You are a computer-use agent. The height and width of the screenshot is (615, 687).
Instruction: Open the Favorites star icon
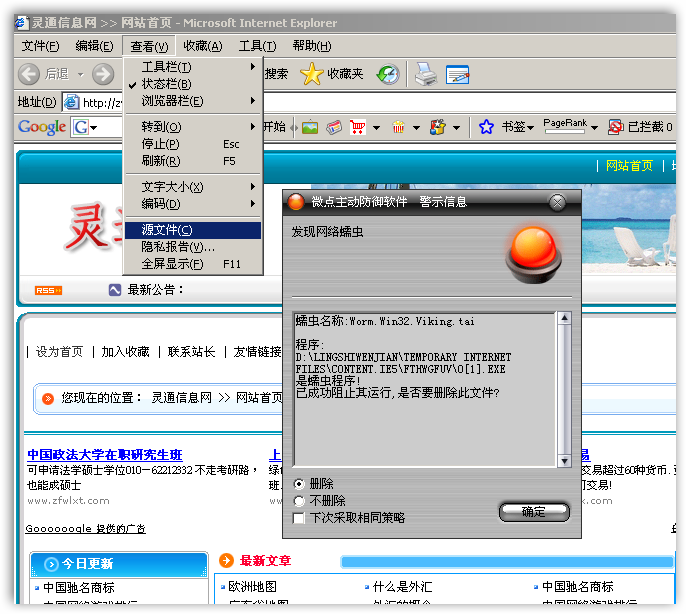(312, 74)
